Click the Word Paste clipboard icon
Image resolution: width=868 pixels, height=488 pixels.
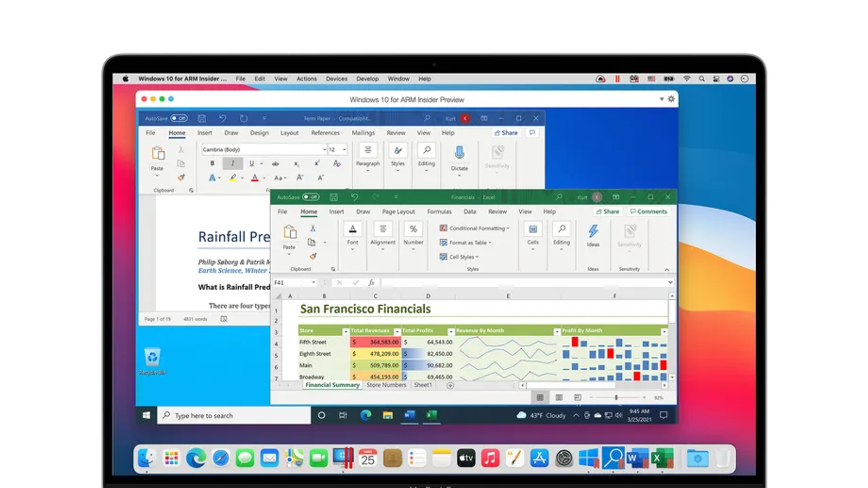tap(158, 153)
